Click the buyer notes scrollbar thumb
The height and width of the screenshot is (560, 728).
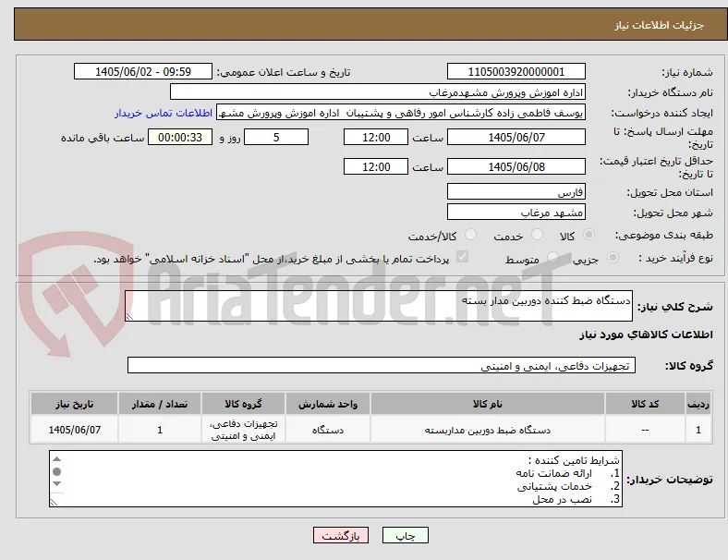57,472
